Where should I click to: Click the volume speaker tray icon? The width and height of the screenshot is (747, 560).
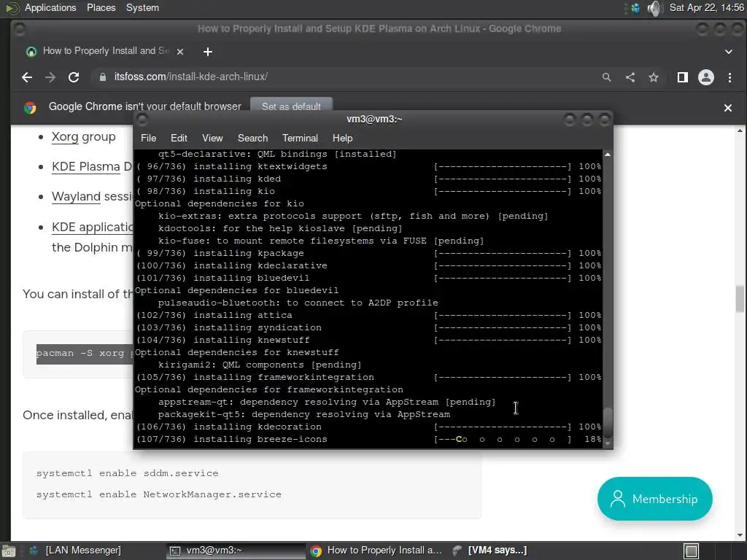point(655,8)
